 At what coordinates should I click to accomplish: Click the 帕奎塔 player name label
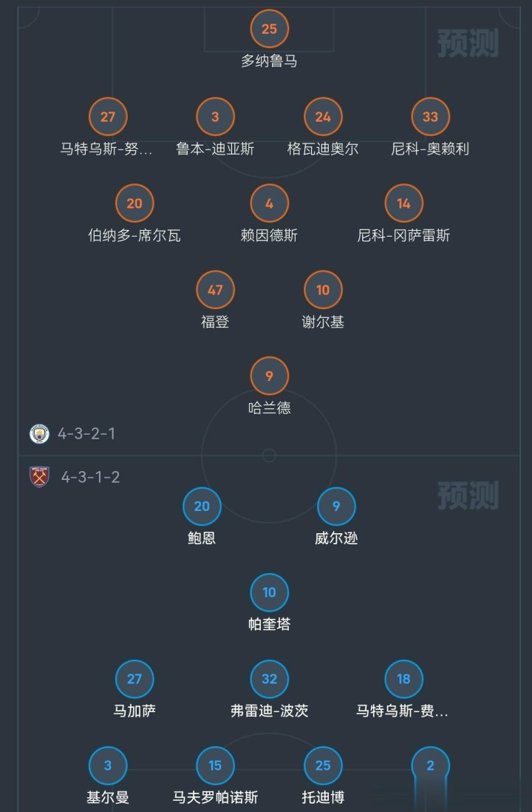[269, 625]
